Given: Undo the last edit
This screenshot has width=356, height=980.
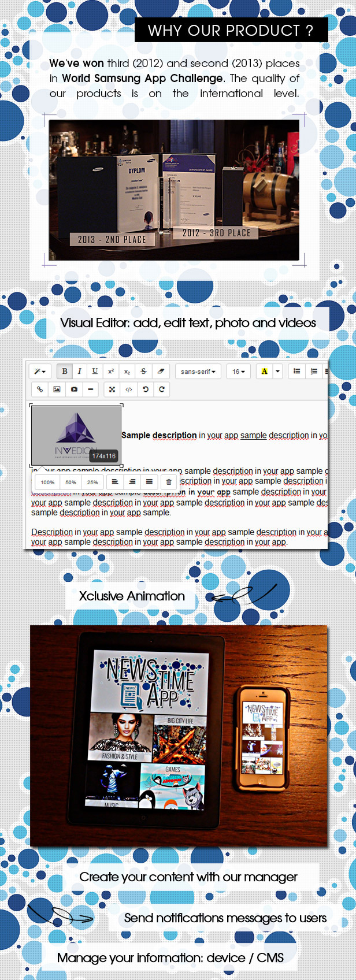Looking at the screenshot, I should pyautogui.click(x=146, y=389).
